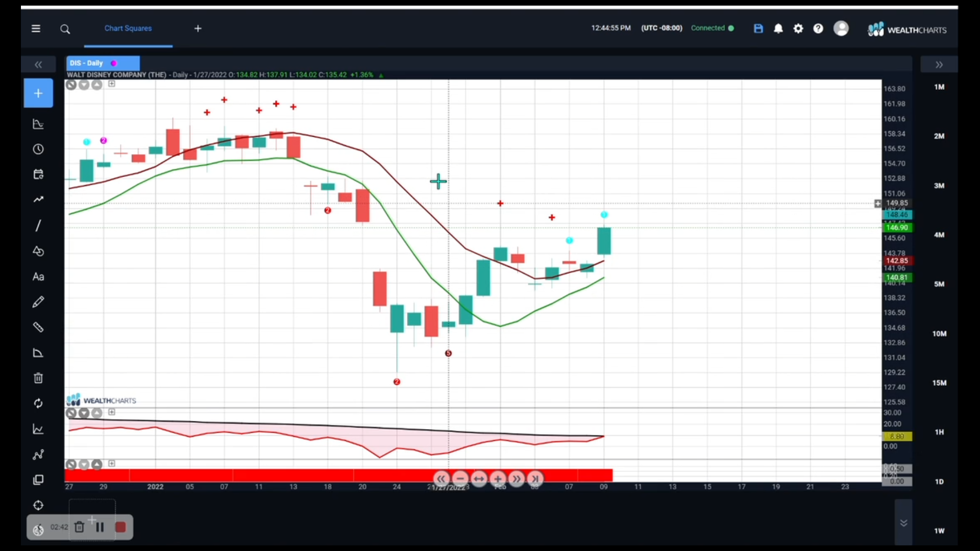Screen dimensions: 980x551
Task: Select the 1H timeframe
Action: tap(939, 432)
